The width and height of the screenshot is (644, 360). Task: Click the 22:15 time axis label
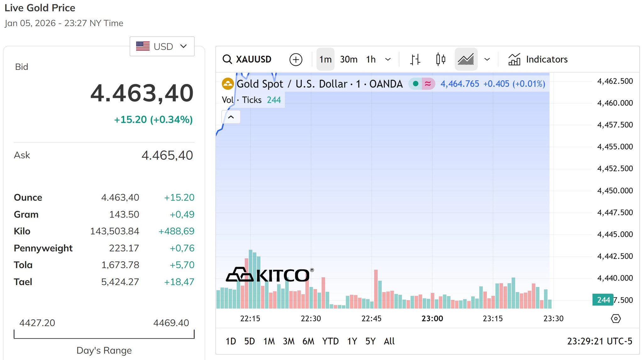(250, 318)
